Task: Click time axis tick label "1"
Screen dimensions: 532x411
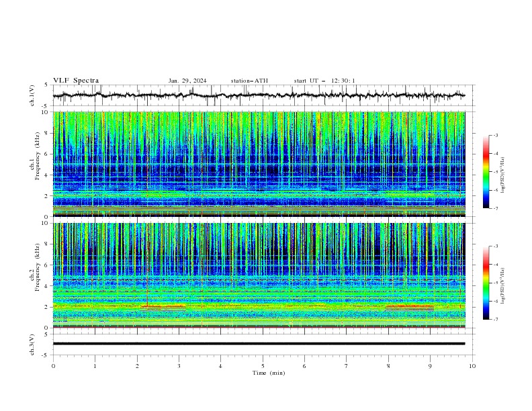Action: 95,366
